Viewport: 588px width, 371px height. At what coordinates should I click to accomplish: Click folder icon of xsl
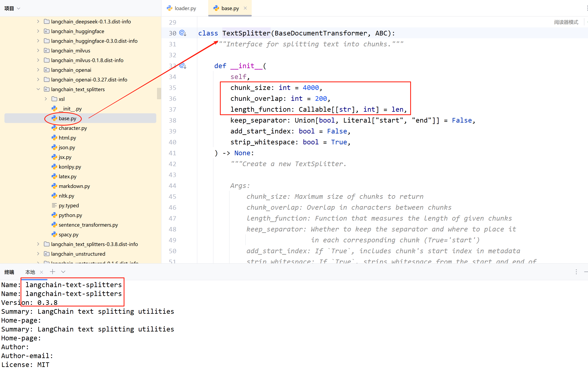pos(54,99)
